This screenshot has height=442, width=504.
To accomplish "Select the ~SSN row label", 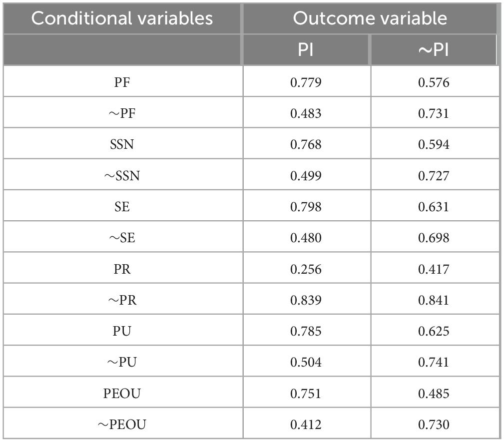I will (x=122, y=176).
